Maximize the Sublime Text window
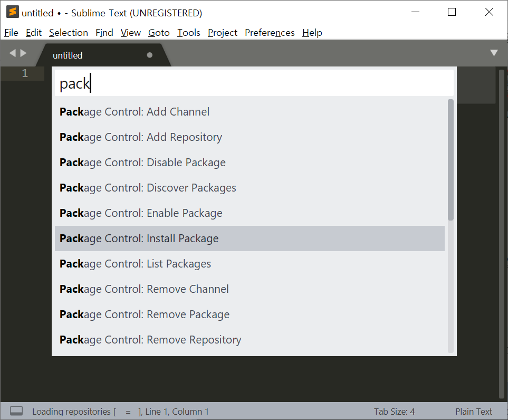 [x=452, y=12]
